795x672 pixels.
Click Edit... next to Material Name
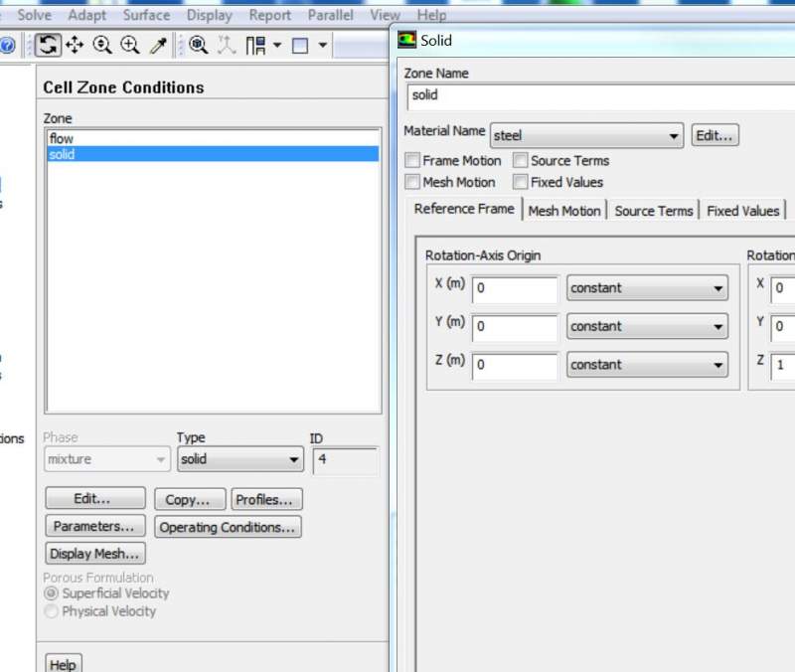(x=715, y=135)
